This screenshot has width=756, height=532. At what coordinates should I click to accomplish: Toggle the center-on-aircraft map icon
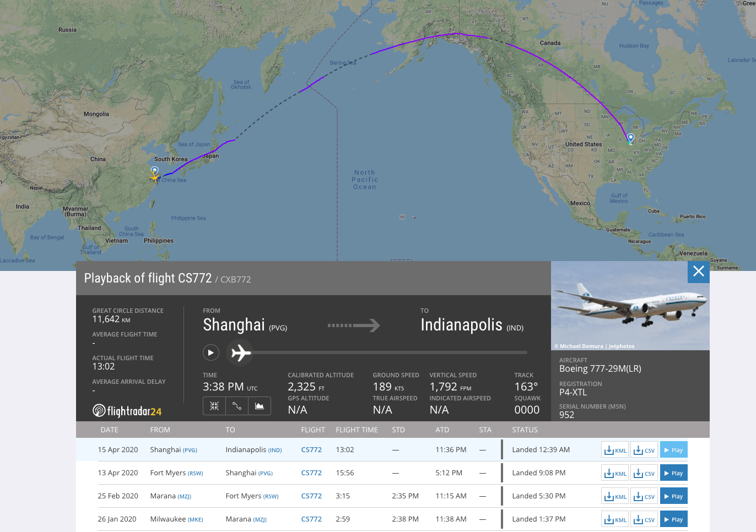pyautogui.click(x=214, y=406)
